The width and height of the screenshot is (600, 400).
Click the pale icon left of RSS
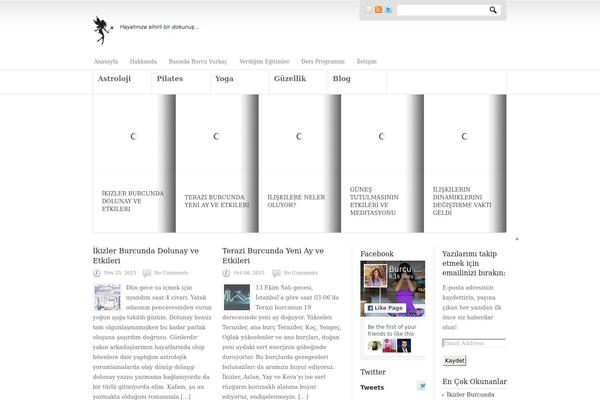click(x=368, y=10)
